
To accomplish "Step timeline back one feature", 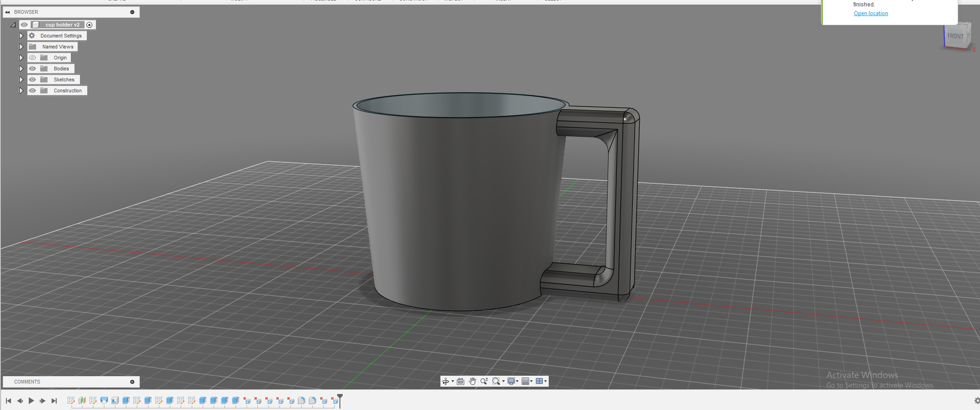I will [x=20, y=401].
